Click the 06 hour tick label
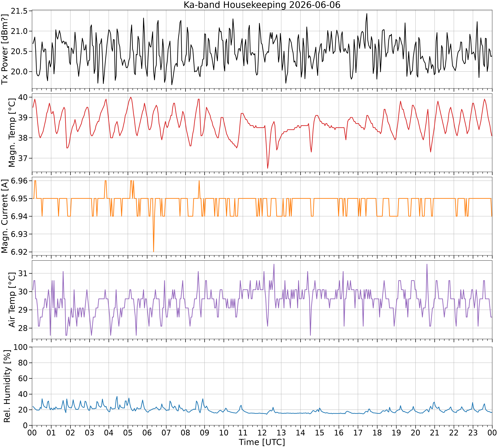 [x=147, y=433]
